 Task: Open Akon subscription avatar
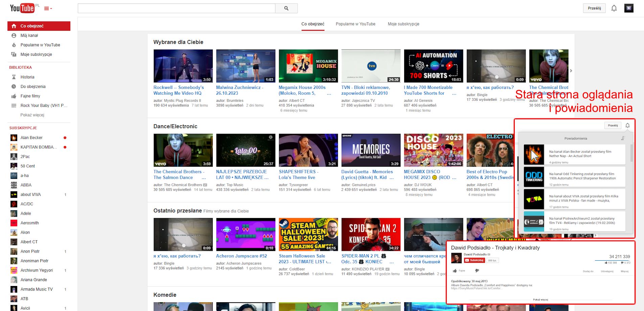(x=14, y=232)
